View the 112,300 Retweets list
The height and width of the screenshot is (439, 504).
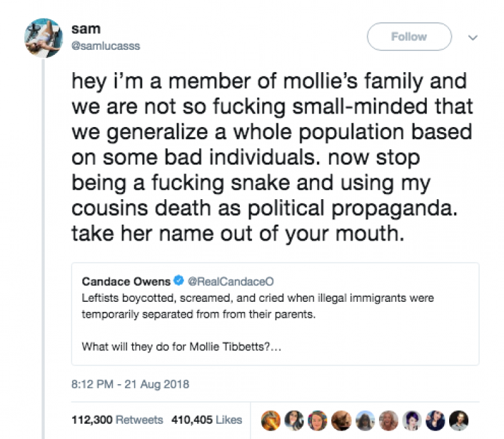[x=117, y=420]
